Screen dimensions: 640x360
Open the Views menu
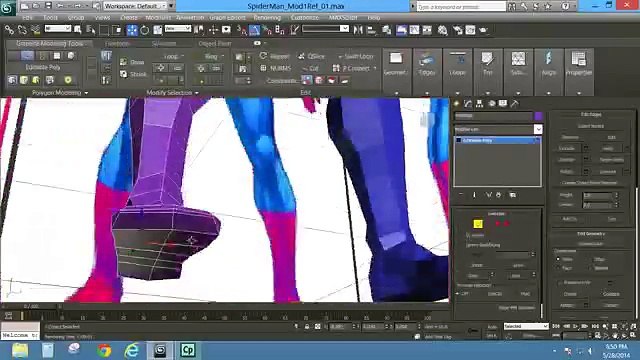coord(102,18)
